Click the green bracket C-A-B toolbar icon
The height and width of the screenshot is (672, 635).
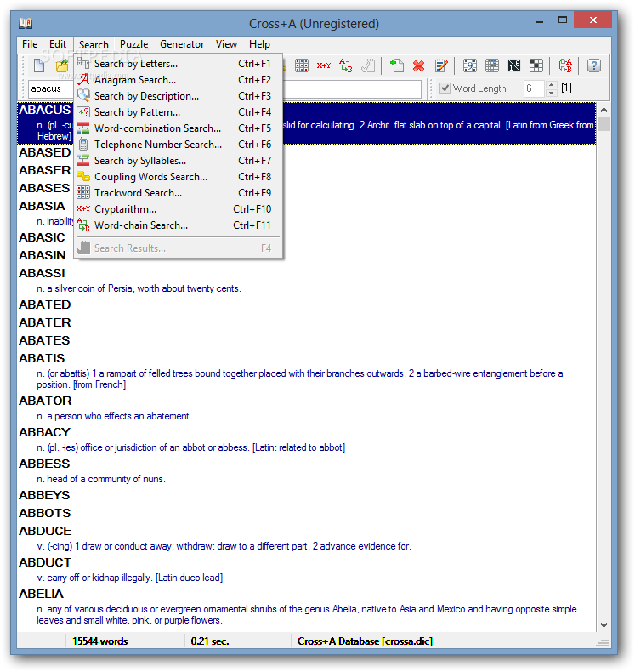click(565, 65)
